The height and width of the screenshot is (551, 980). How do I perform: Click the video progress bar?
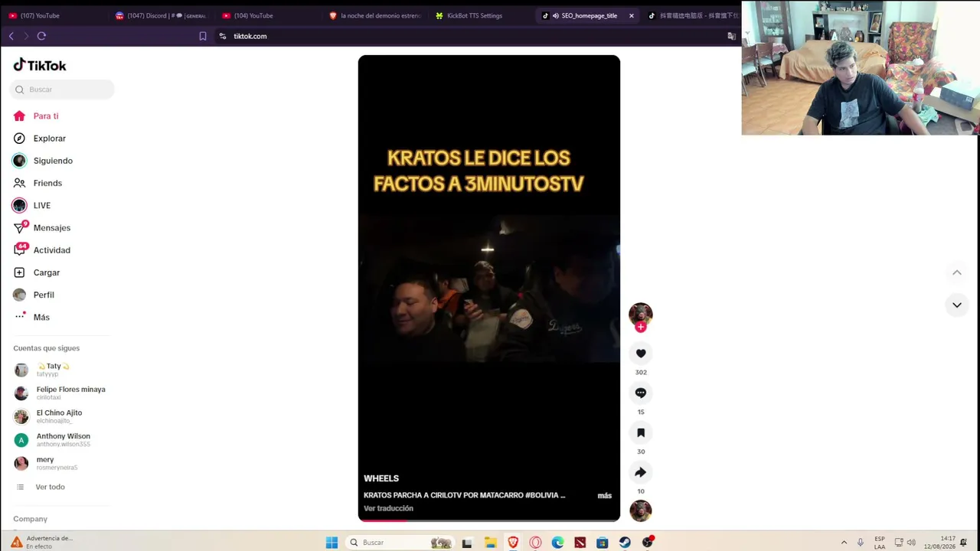point(489,520)
